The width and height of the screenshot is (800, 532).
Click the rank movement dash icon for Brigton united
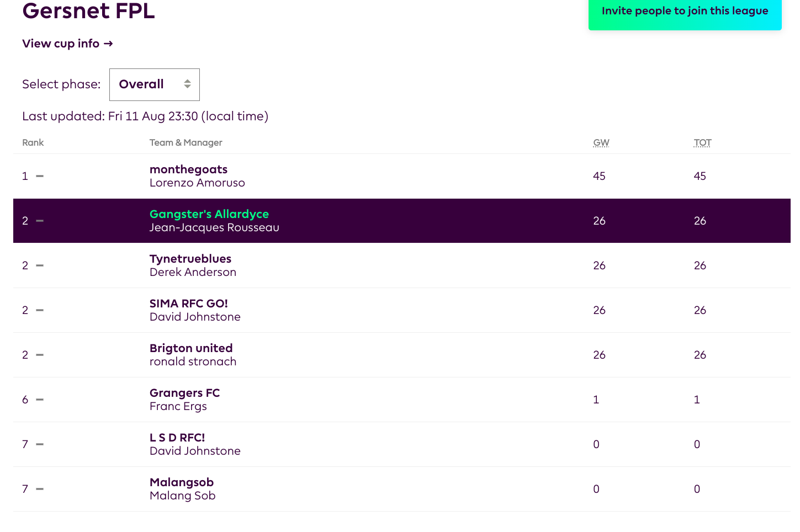point(40,355)
